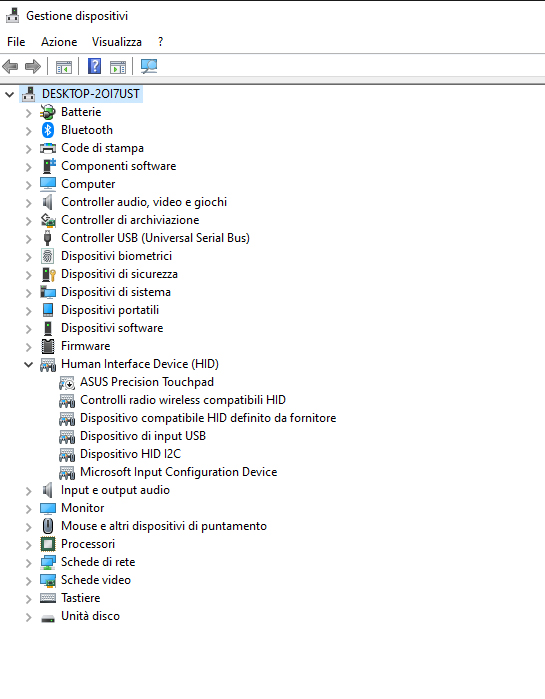The height and width of the screenshot is (699, 545).
Task: Click the chip icon of Firmware
Action: 48,346
